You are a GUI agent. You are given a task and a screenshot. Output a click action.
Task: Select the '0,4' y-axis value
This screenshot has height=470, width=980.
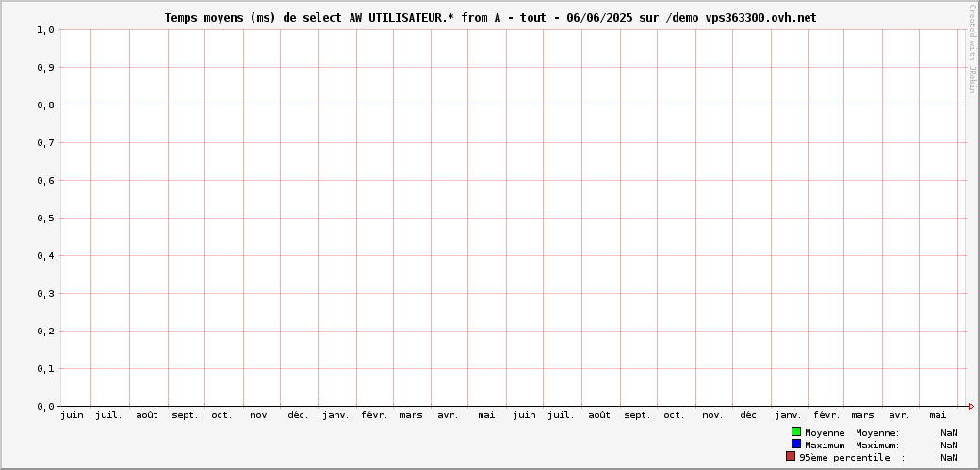(45, 255)
